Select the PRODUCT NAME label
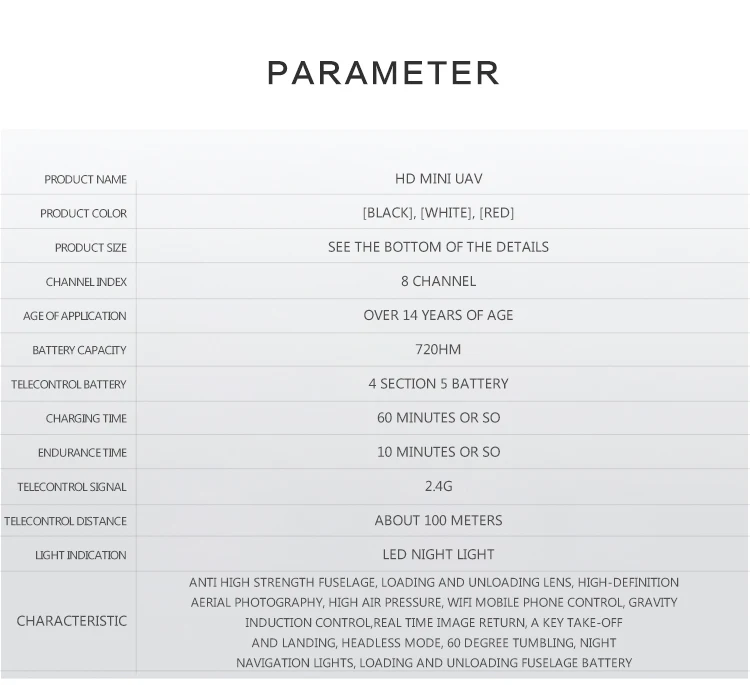Viewport: 750px width, 685px height. [86, 179]
